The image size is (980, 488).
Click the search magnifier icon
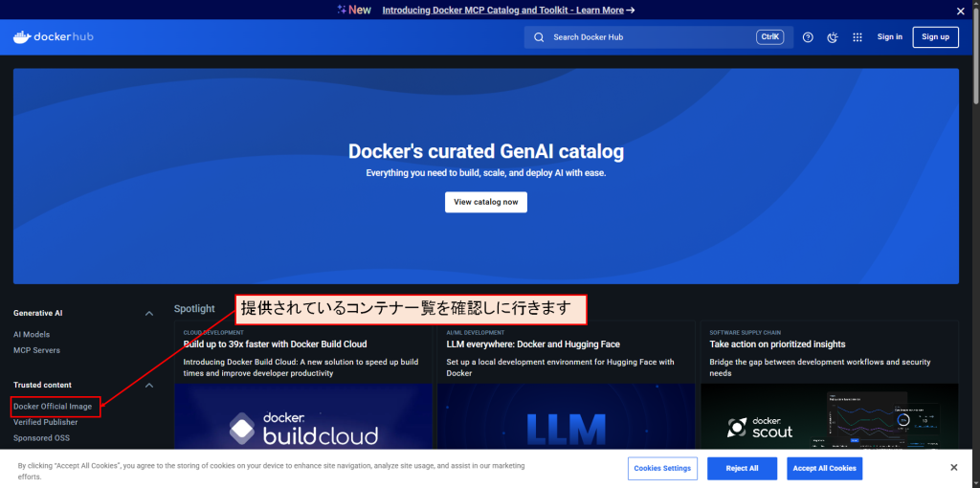pyautogui.click(x=539, y=37)
